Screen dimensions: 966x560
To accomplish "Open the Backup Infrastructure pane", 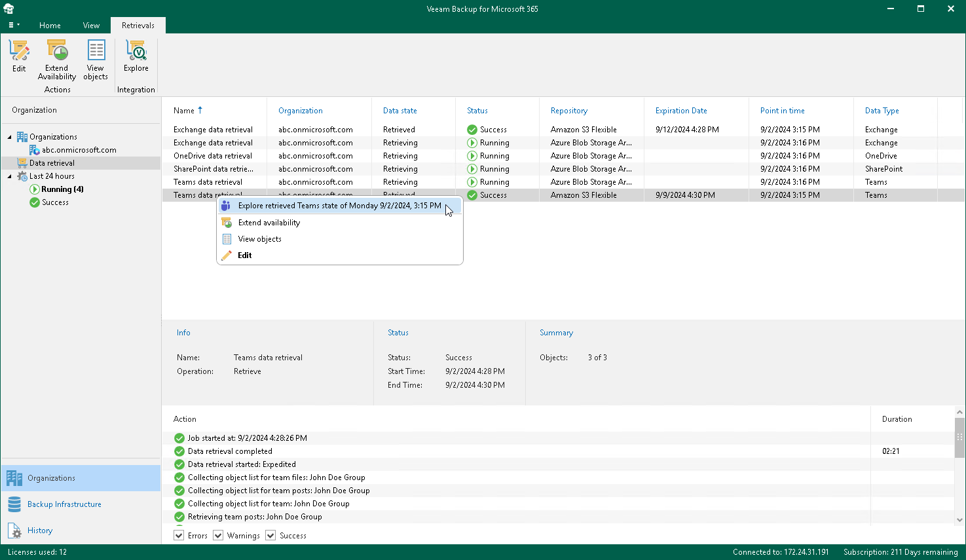I will click(81, 504).
